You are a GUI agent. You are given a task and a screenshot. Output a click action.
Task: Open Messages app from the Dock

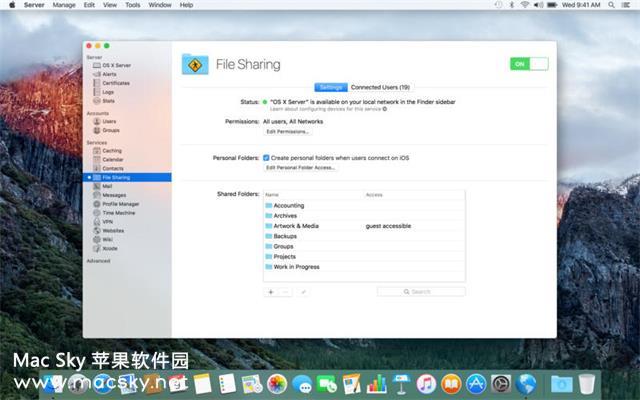(x=302, y=384)
